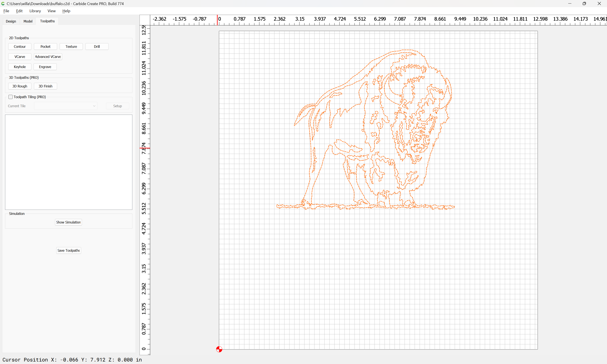Click the 'Simulation' group label
Viewport: 607px width, 364px height.
pos(17,214)
